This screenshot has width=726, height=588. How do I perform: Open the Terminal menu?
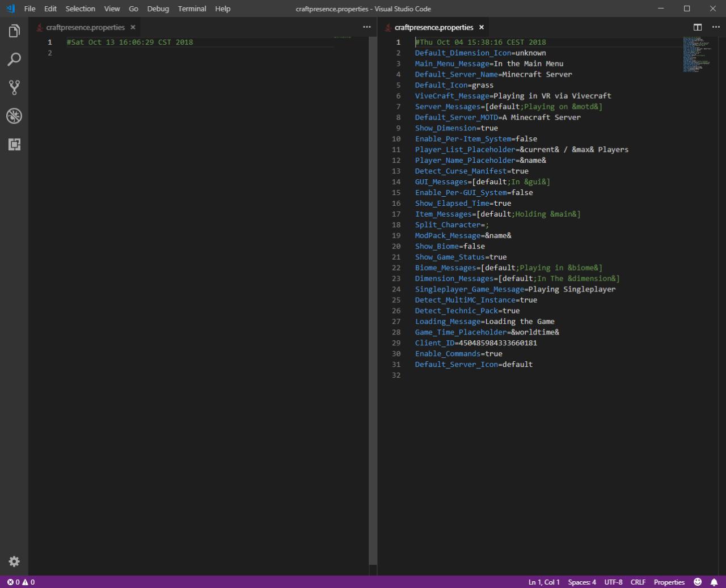coord(192,9)
